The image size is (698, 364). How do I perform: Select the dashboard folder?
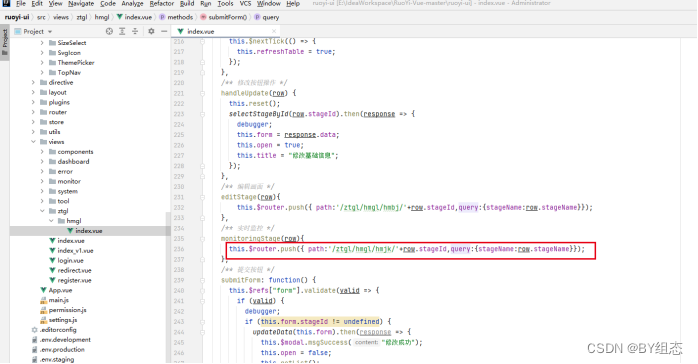[69, 162]
